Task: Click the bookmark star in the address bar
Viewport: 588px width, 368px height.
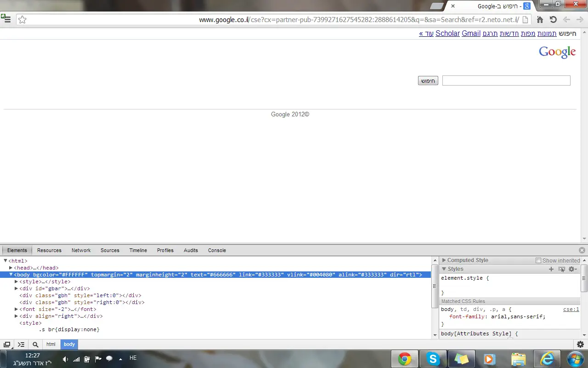Action: point(22,20)
